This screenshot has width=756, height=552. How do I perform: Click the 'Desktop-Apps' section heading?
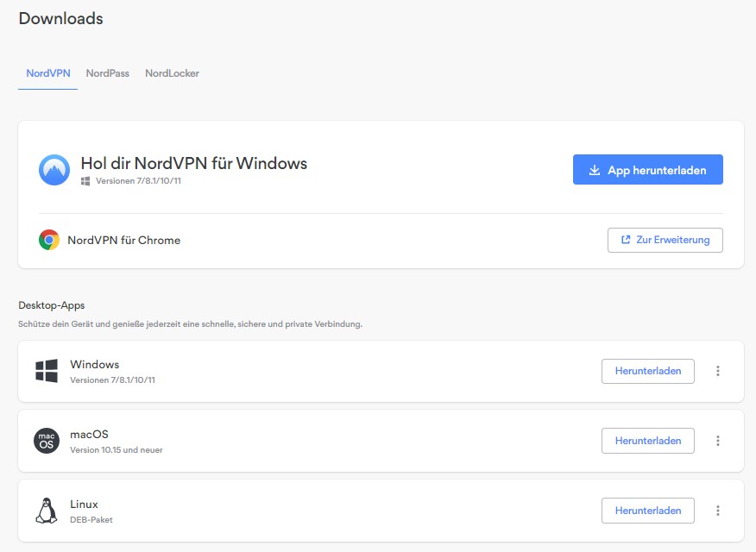click(52, 305)
